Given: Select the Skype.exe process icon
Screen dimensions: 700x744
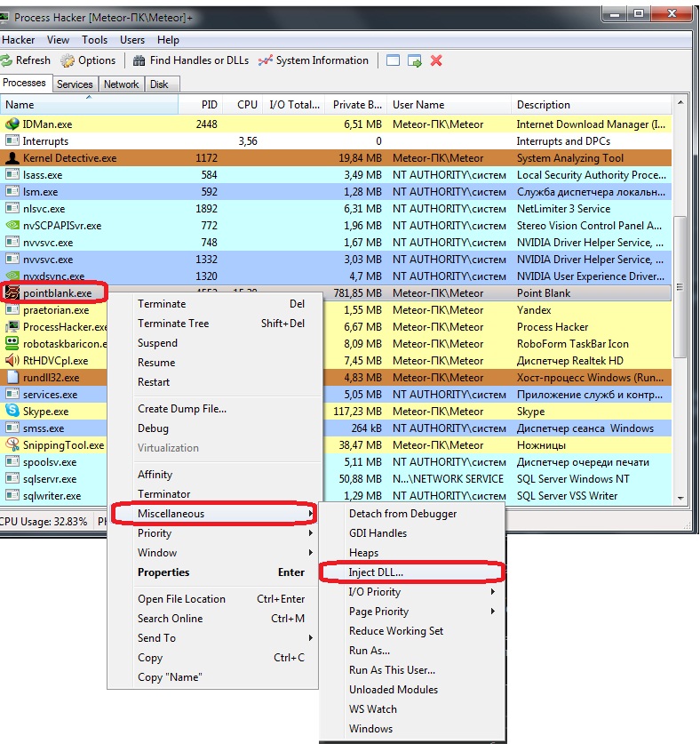Looking at the screenshot, I should [x=12, y=412].
